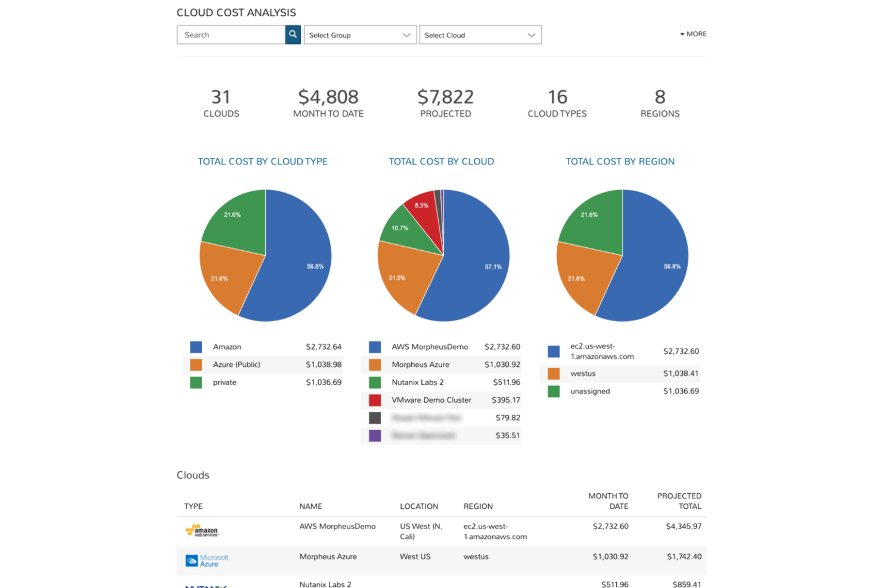Image resolution: width=882 pixels, height=588 pixels.
Task: Click the $7,822 PROJECTED summary stat
Action: pyautogui.click(x=445, y=103)
